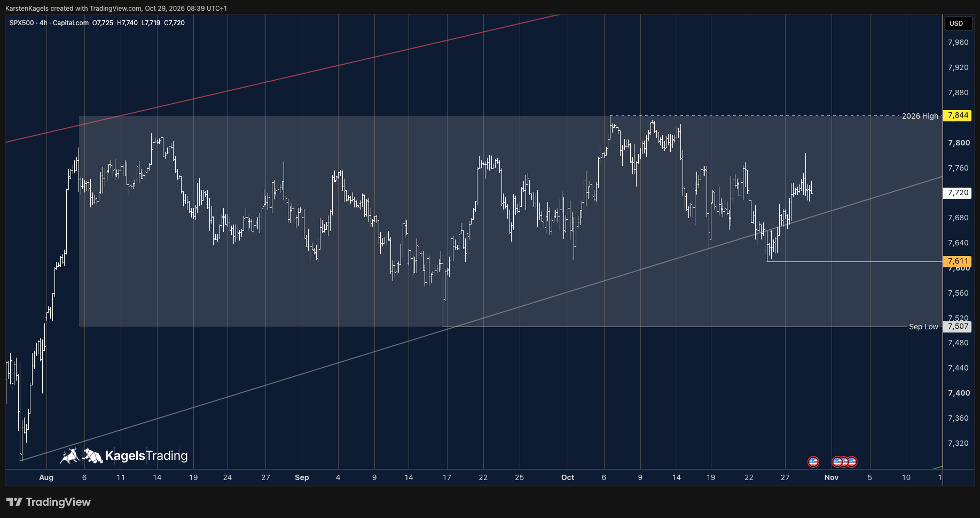The height and width of the screenshot is (518, 980).
Task: Click the '2026 High' line label
Action: tap(920, 116)
